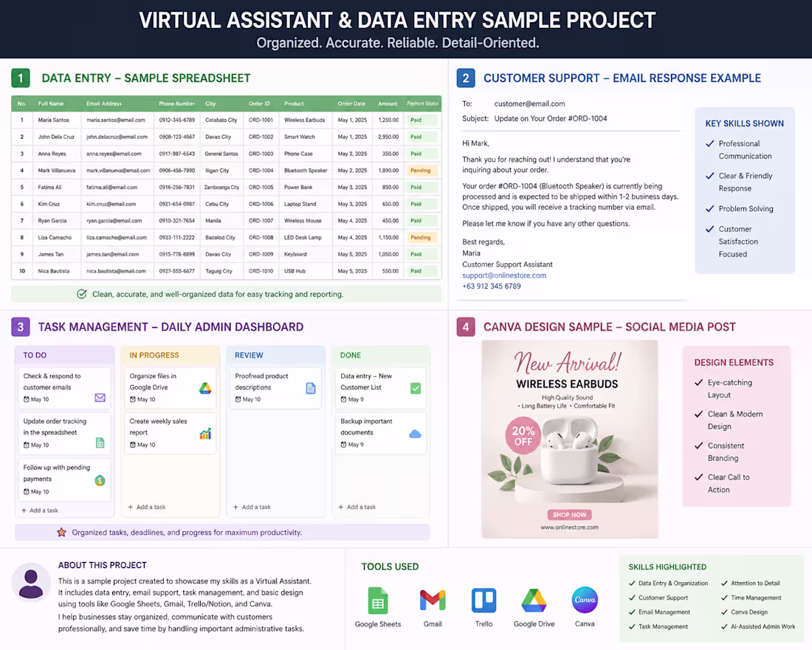Click the bar chart icon on sales report card

(205, 434)
